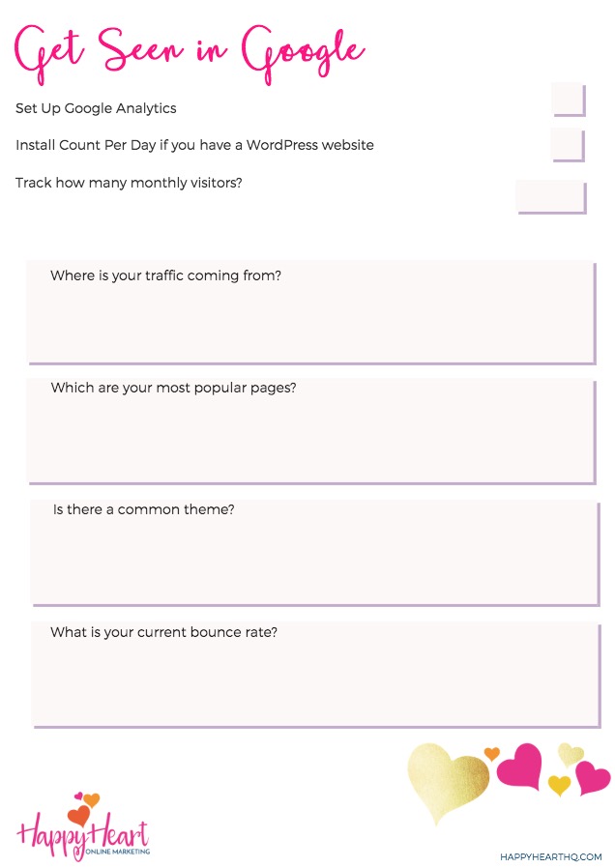Click the small yellow heart graphic
This screenshot has width=615, height=868.
[559, 785]
